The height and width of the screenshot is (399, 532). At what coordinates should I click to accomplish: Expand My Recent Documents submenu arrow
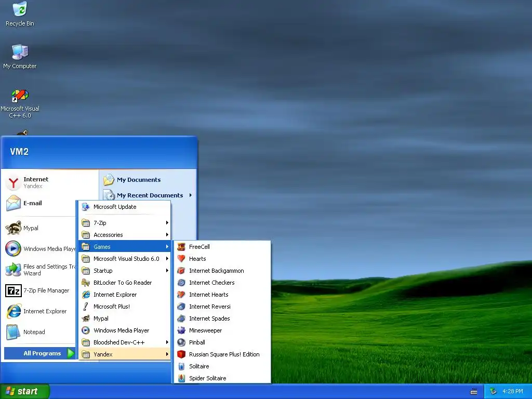point(191,195)
